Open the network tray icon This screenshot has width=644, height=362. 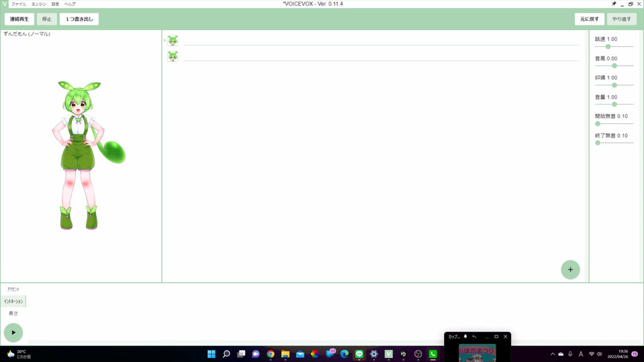[x=592, y=354]
